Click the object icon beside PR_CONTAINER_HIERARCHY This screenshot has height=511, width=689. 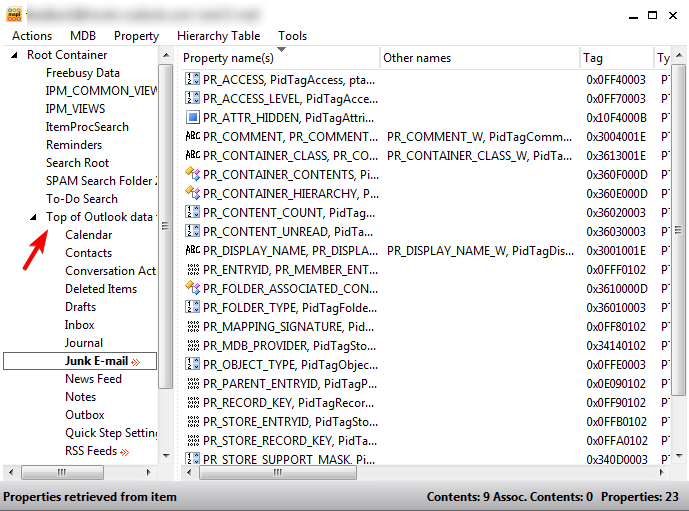click(192, 193)
